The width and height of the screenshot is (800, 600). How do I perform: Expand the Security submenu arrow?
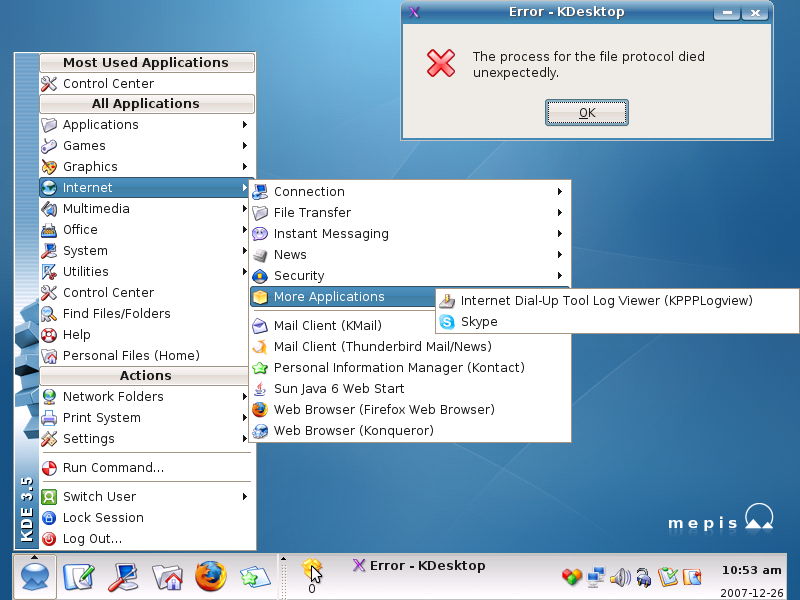560,276
